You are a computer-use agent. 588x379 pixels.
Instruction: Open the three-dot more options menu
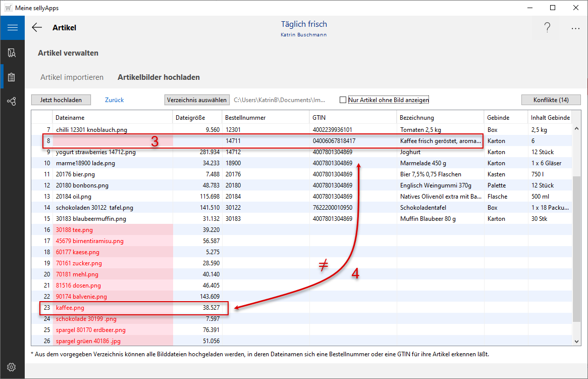[x=575, y=28]
